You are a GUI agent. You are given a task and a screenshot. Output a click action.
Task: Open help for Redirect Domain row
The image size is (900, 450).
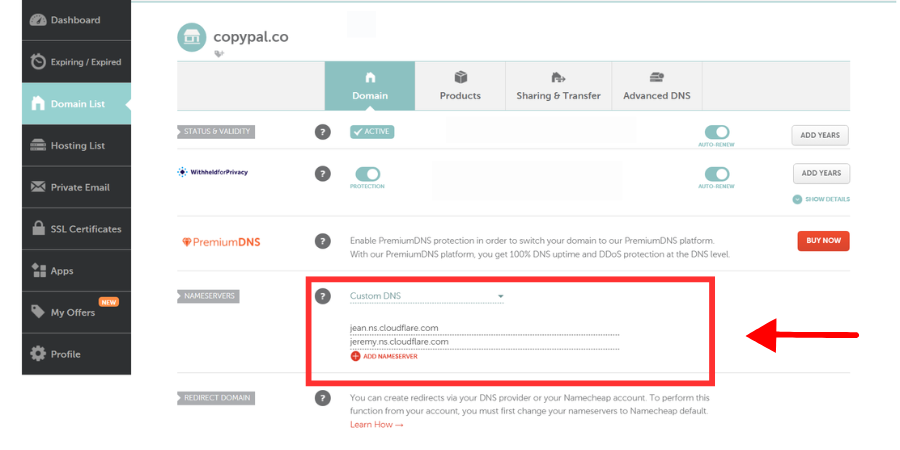click(323, 398)
